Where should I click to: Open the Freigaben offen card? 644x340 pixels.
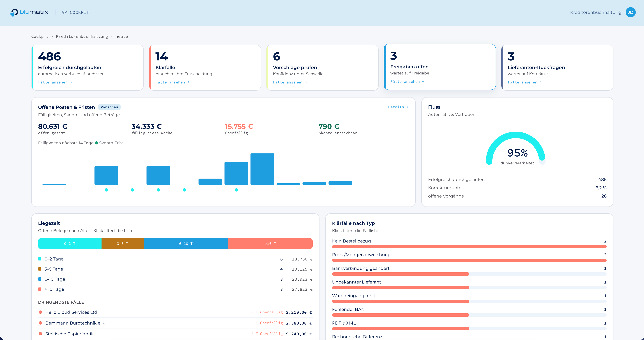point(440,67)
